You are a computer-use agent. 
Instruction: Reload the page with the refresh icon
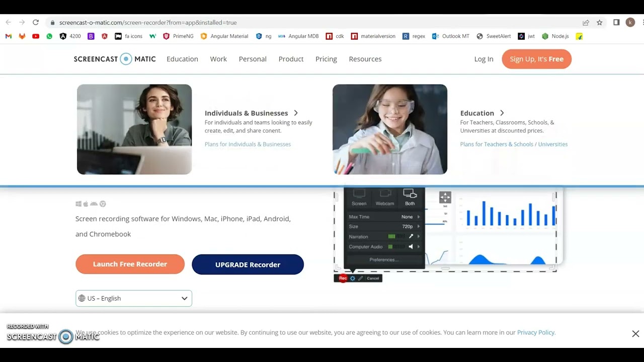click(36, 23)
